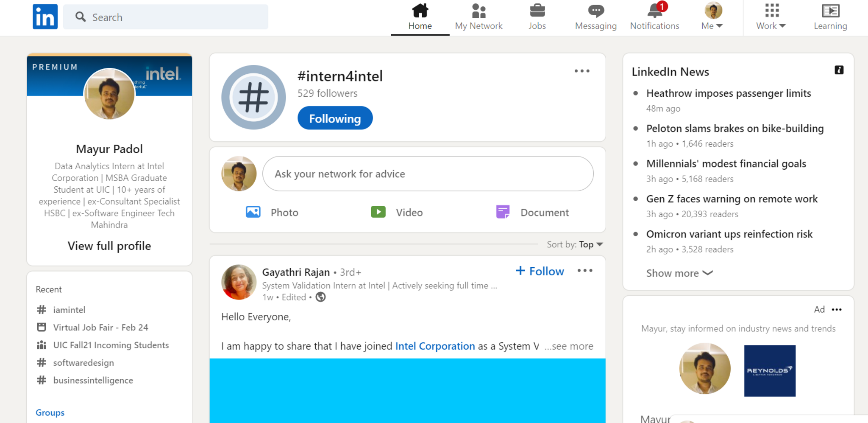
Task: Toggle the Following button for #intern4intel
Action: coord(335,118)
